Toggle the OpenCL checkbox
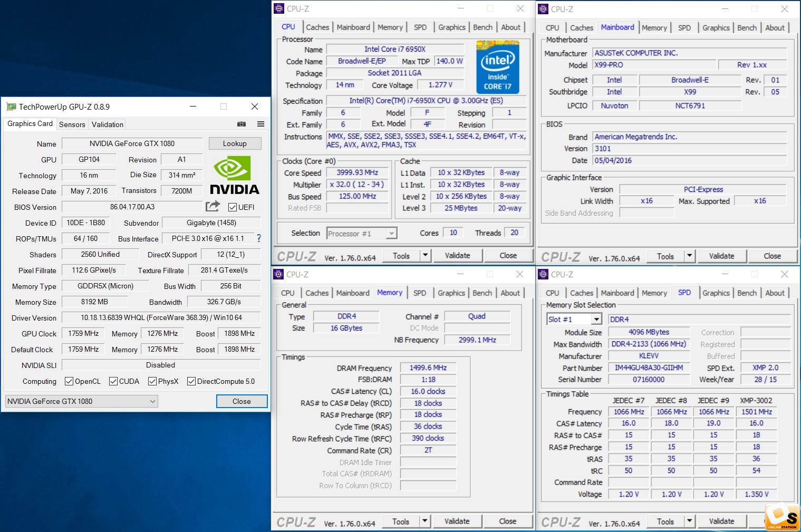This screenshot has width=801, height=532. 69,381
